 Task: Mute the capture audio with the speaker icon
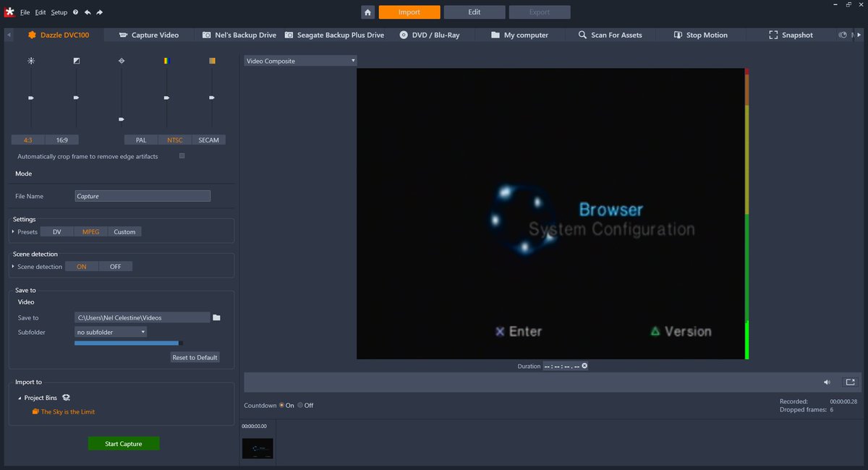coord(827,382)
